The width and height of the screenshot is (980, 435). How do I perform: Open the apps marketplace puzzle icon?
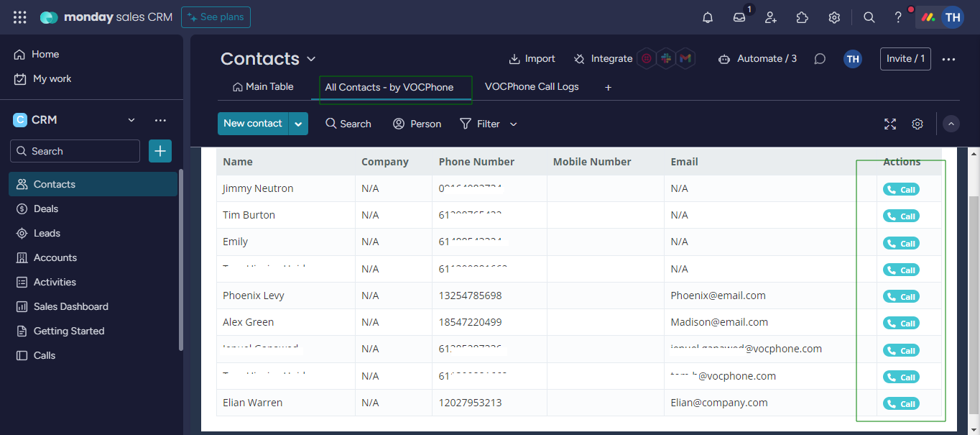pos(803,17)
